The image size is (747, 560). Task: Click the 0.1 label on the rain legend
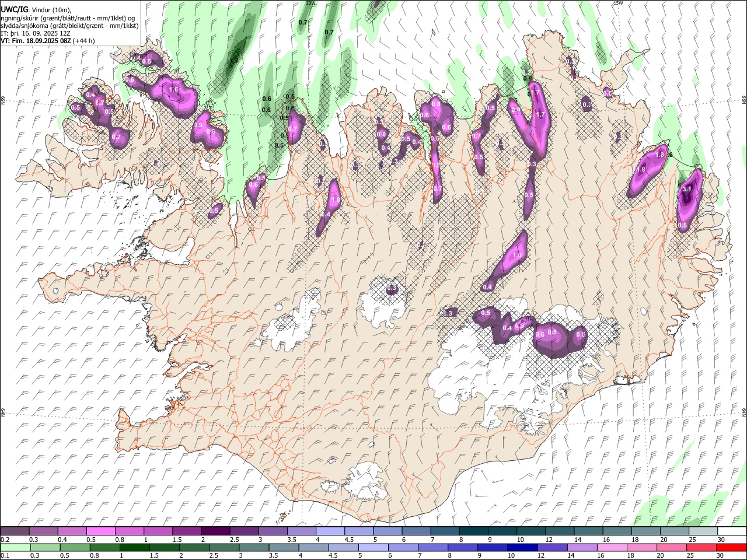[4, 556]
